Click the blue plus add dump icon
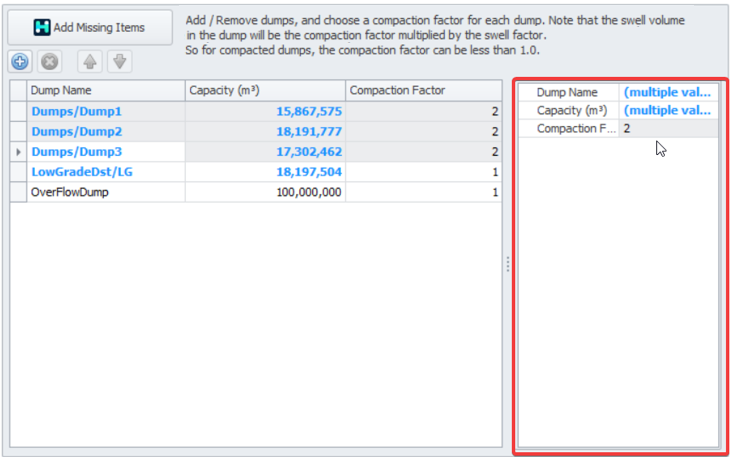Screen dimensions: 732x457 pyautogui.click(x=20, y=62)
